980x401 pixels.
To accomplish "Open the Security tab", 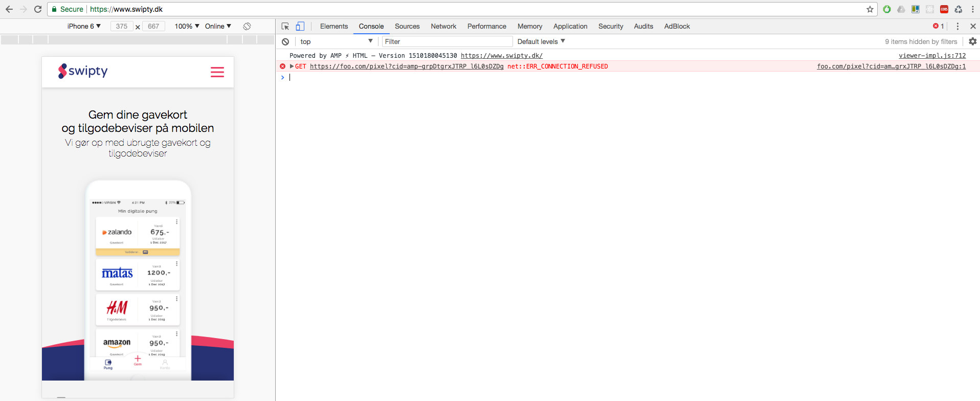I will pos(611,26).
